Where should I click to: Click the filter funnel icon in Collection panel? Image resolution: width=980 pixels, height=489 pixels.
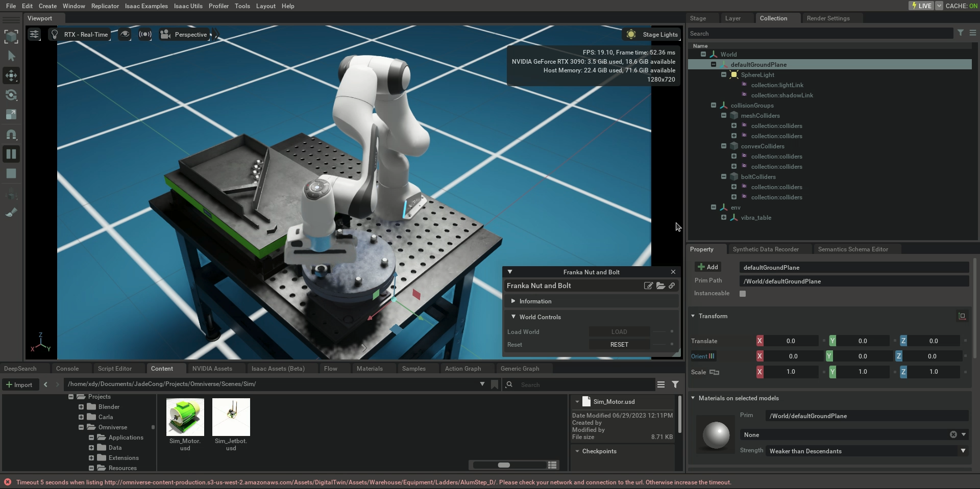(960, 33)
